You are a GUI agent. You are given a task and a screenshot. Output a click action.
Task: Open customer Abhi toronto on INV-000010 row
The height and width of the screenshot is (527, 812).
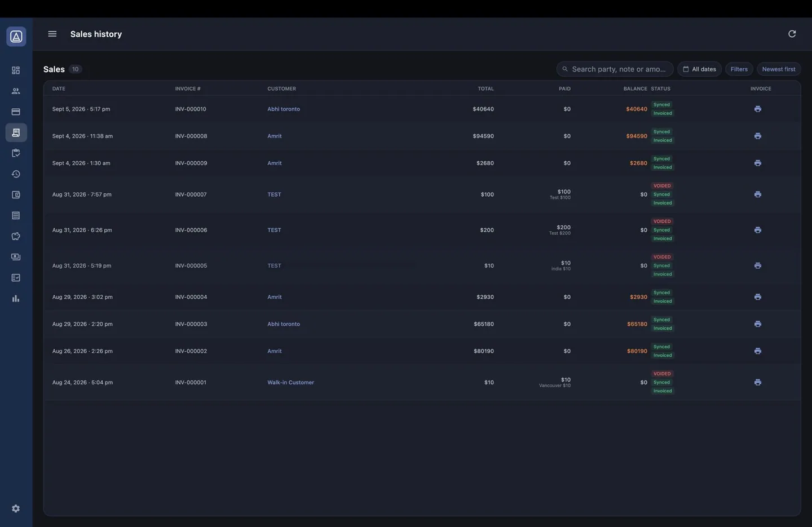[x=284, y=109]
